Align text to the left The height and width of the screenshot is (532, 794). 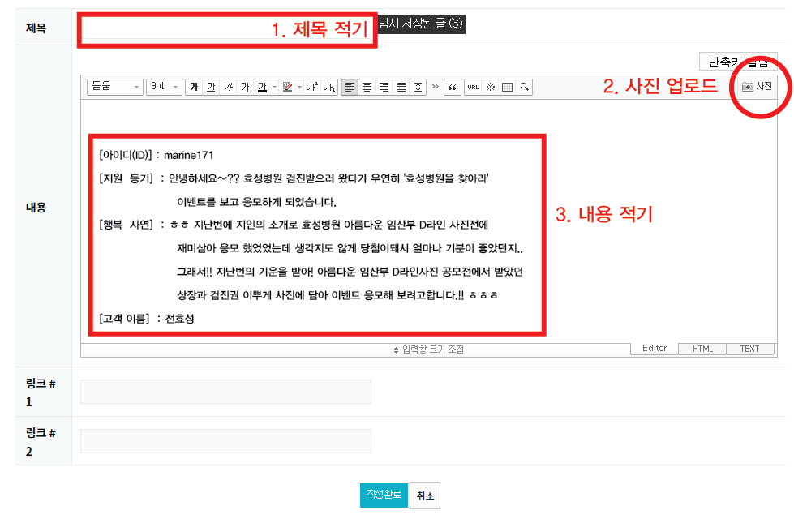pyautogui.click(x=349, y=87)
